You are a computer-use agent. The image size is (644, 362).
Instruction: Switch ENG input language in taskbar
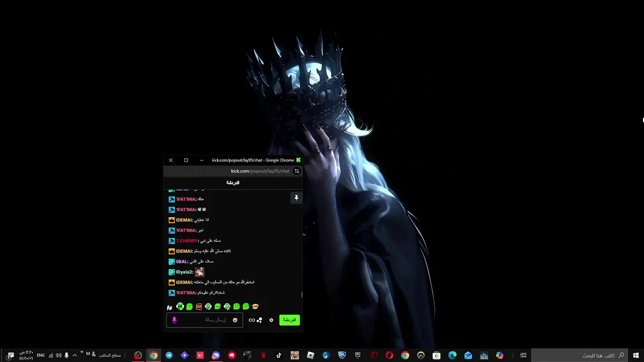point(41,355)
